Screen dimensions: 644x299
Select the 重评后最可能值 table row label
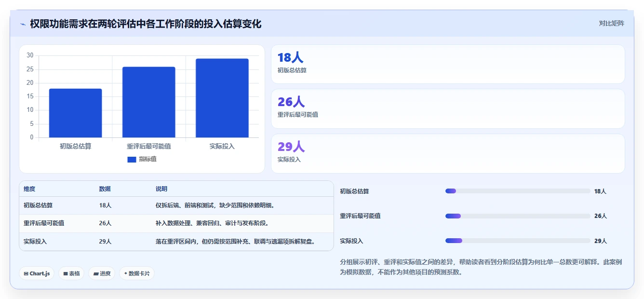click(44, 223)
